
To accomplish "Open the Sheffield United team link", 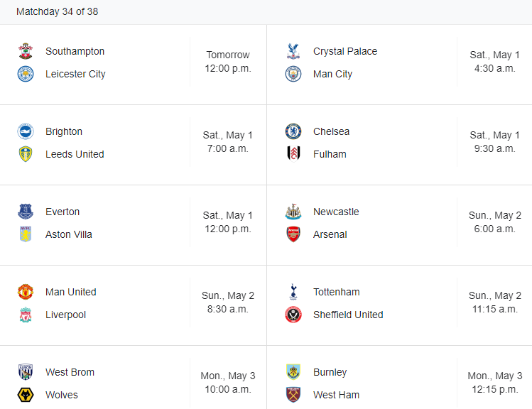I will click(x=348, y=315).
